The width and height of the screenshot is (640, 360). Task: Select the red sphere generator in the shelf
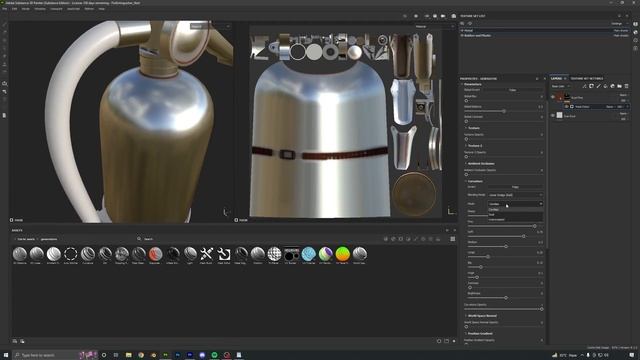pyautogui.click(x=156, y=254)
